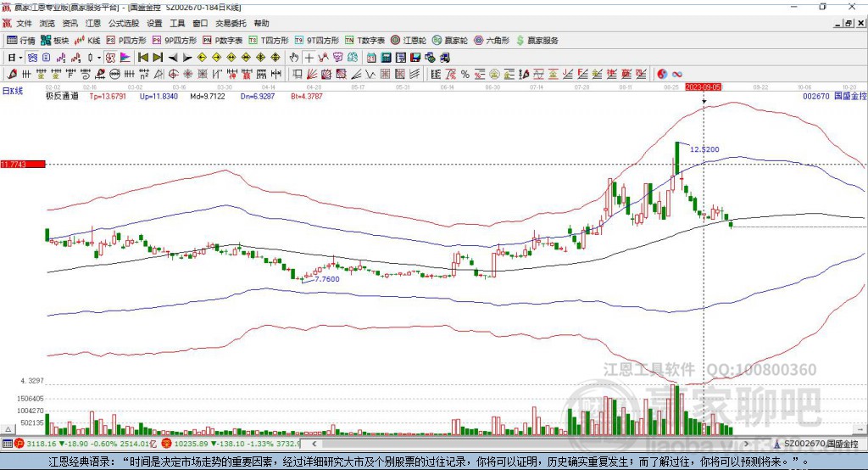868x470 pixels.
Task: Step chart left with black left arrow
Action: tap(173, 58)
